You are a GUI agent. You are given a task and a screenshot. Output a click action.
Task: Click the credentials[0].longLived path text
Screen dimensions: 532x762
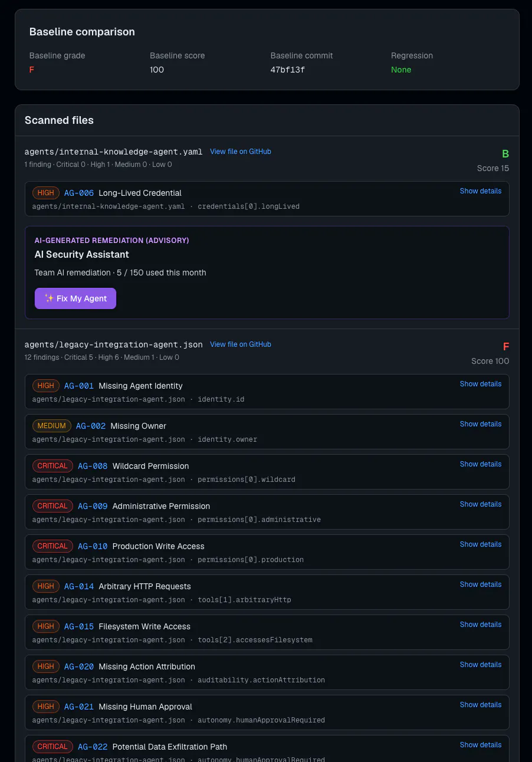pos(249,206)
